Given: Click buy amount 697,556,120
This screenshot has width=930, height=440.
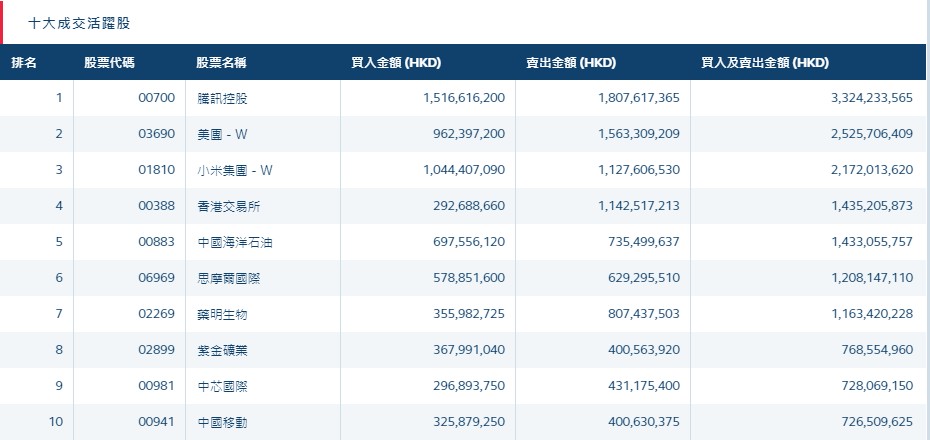Looking at the screenshot, I should click(x=469, y=242).
